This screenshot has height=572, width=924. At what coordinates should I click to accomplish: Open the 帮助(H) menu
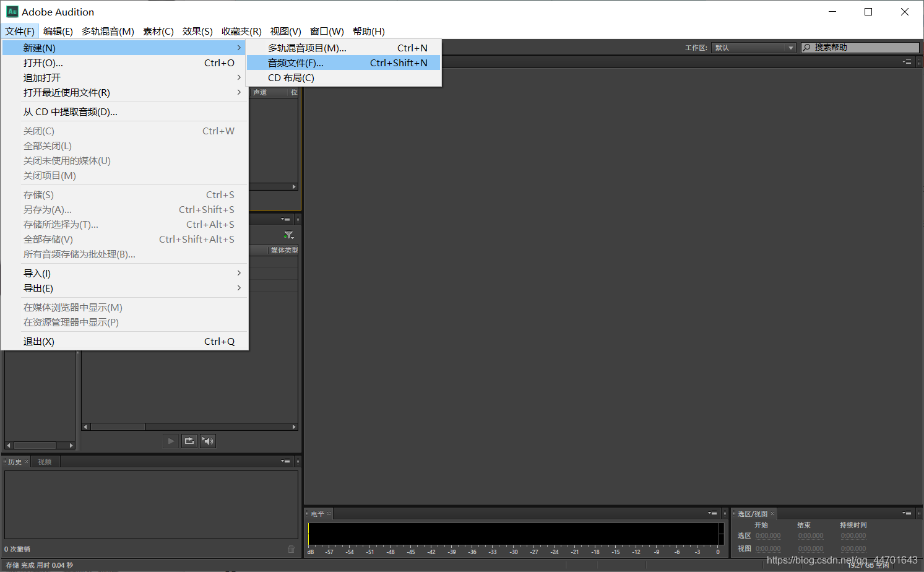coord(369,32)
